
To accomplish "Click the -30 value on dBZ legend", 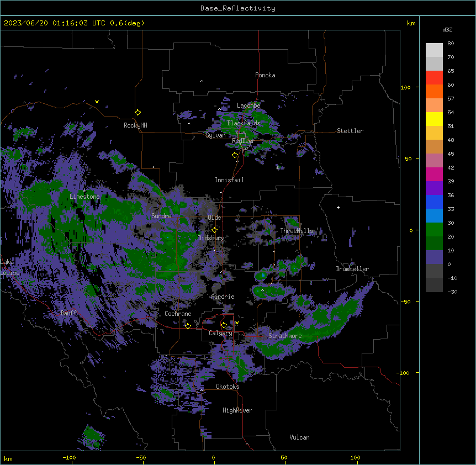I will tap(452, 292).
